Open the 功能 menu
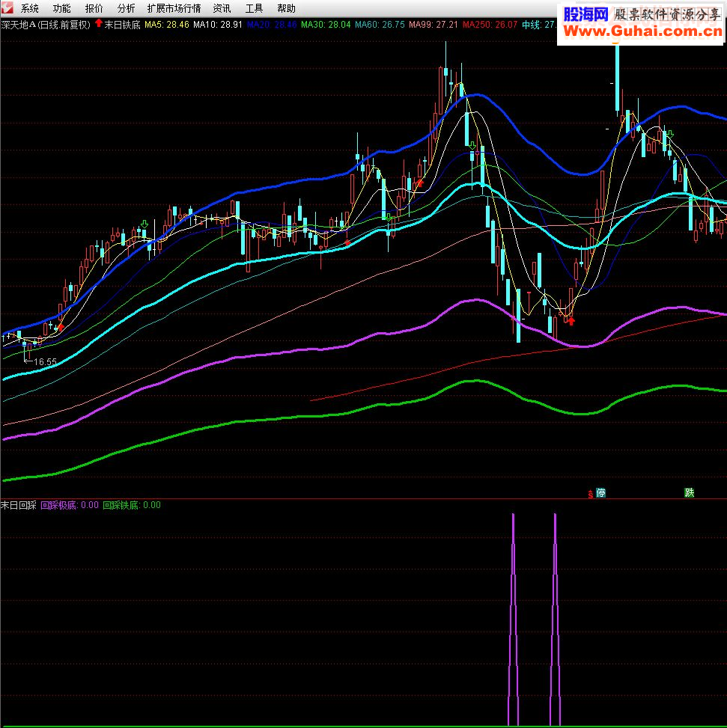 tap(62, 8)
